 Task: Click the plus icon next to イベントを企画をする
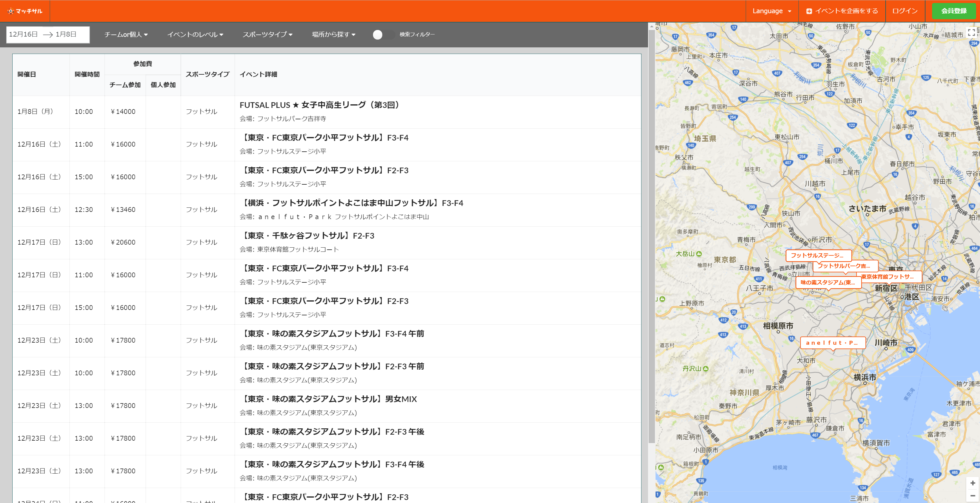click(809, 11)
